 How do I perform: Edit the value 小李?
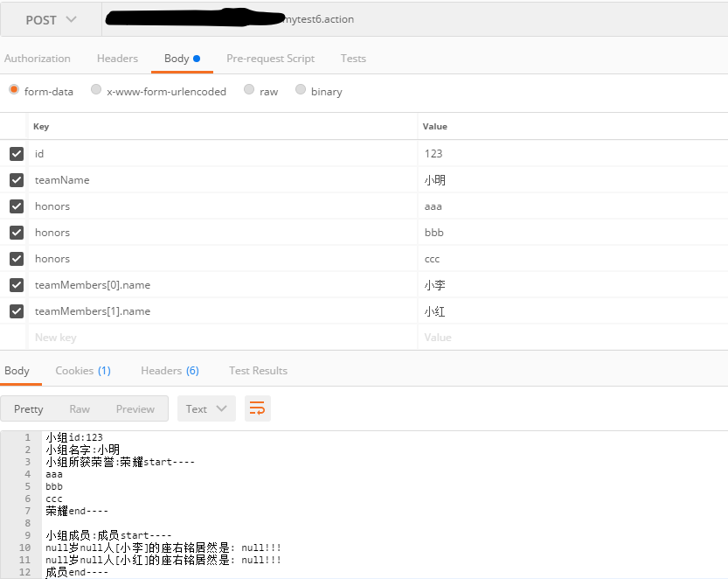(x=573, y=285)
